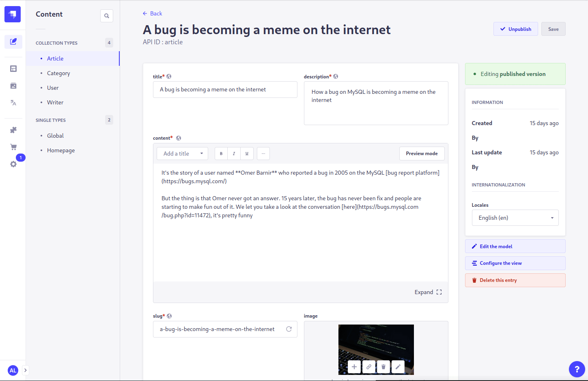
Task: Select the Category collection type
Action: pos(58,73)
